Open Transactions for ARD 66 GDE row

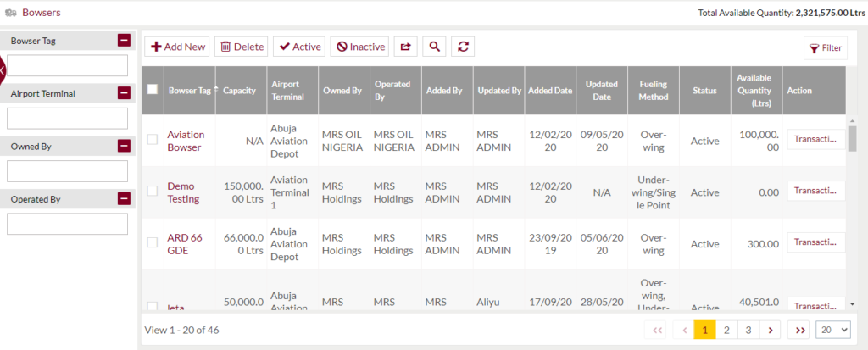click(x=816, y=242)
